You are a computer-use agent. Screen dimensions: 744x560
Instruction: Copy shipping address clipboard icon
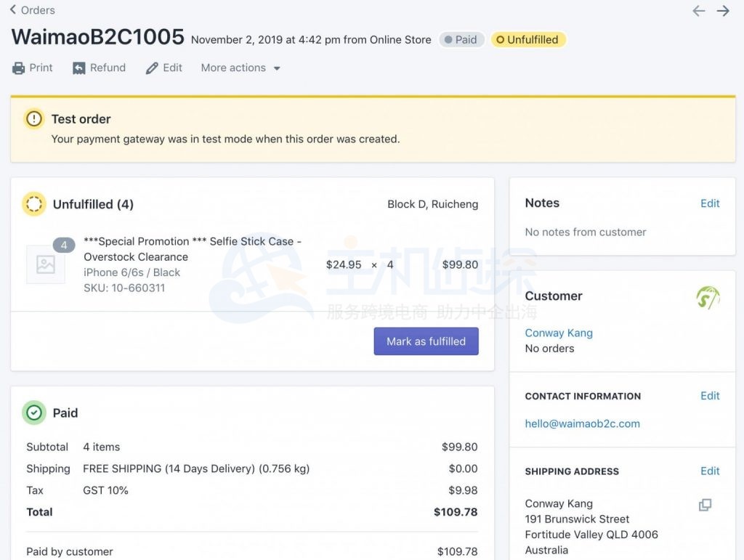tap(705, 505)
